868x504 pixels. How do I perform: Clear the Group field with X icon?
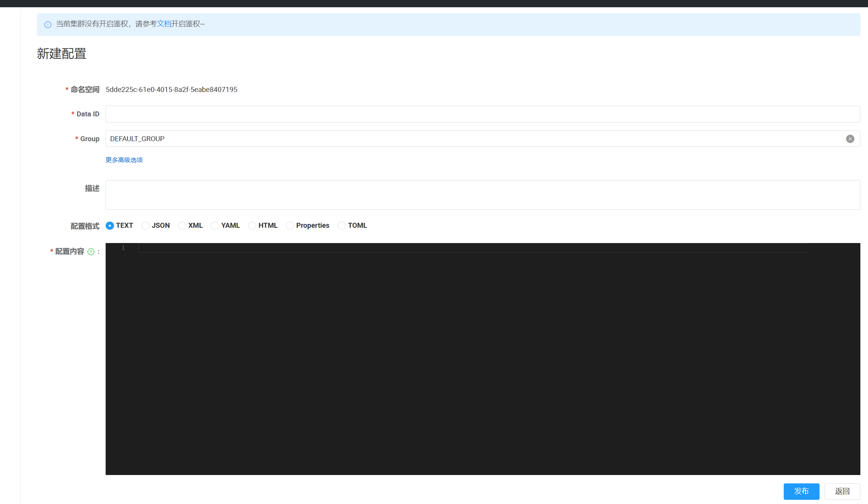tap(850, 139)
